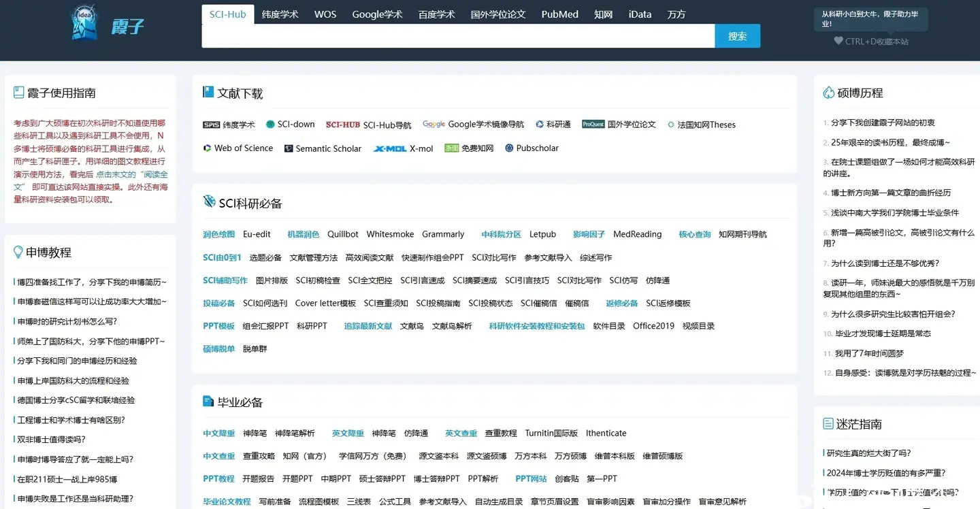Open 2024年博士学历贬值的有多严重? article
Image resolution: width=980 pixels, height=509 pixels.
click(x=886, y=473)
